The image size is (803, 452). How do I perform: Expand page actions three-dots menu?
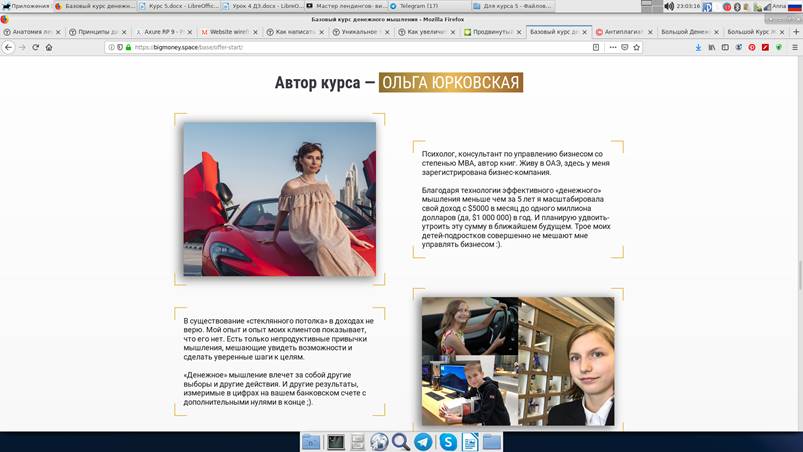tap(612, 47)
